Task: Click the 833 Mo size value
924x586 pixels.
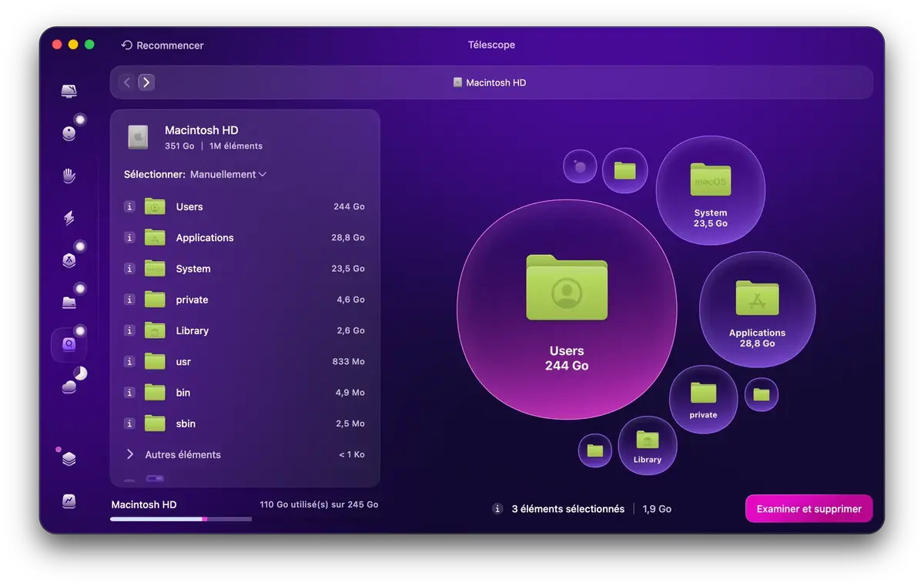Action: (349, 361)
